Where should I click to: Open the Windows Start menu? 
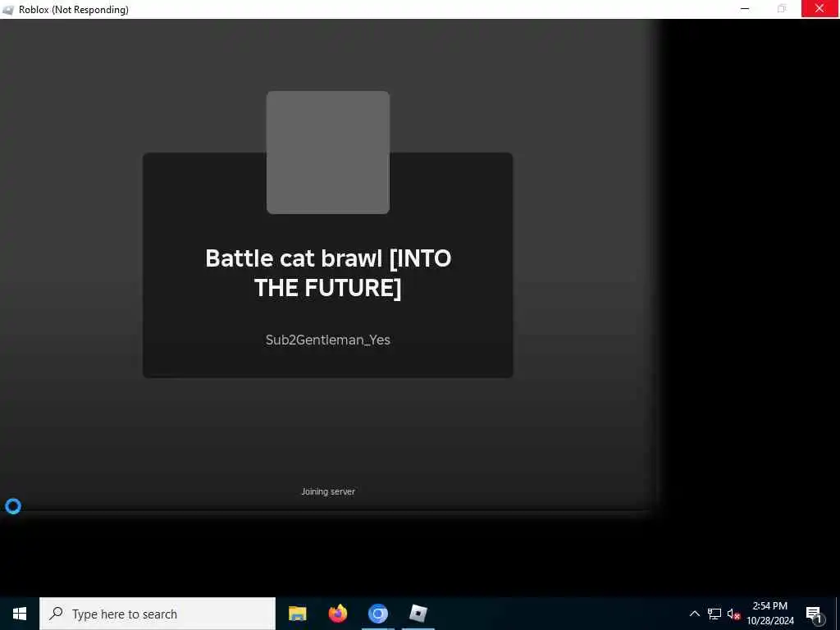(x=20, y=614)
